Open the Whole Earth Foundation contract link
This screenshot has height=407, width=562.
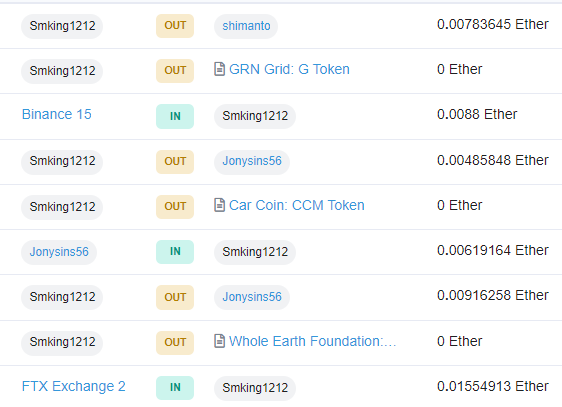313,341
